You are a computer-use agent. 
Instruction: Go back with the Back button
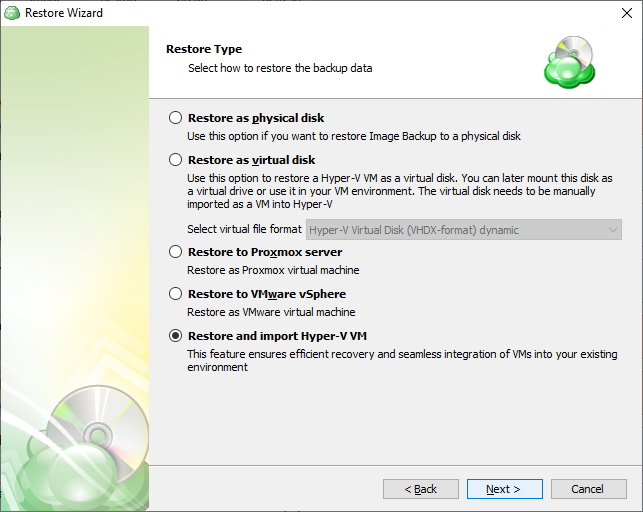coord(421,489)
